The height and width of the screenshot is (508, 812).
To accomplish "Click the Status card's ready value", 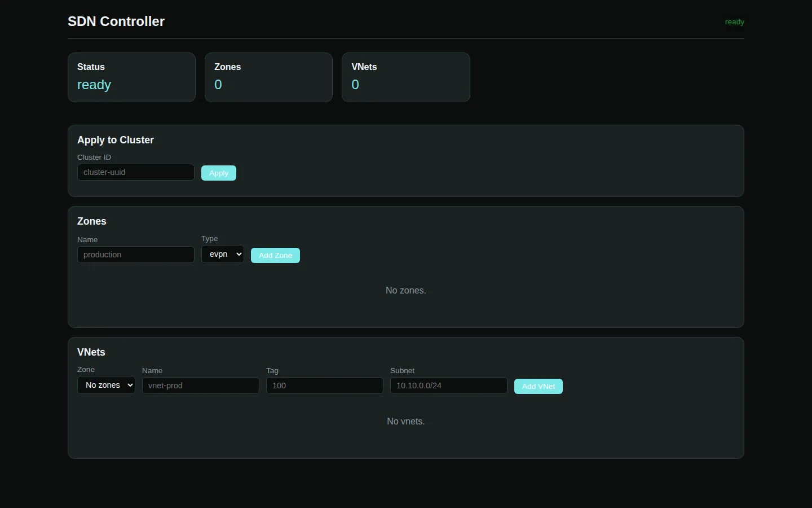I will point(94,85).
